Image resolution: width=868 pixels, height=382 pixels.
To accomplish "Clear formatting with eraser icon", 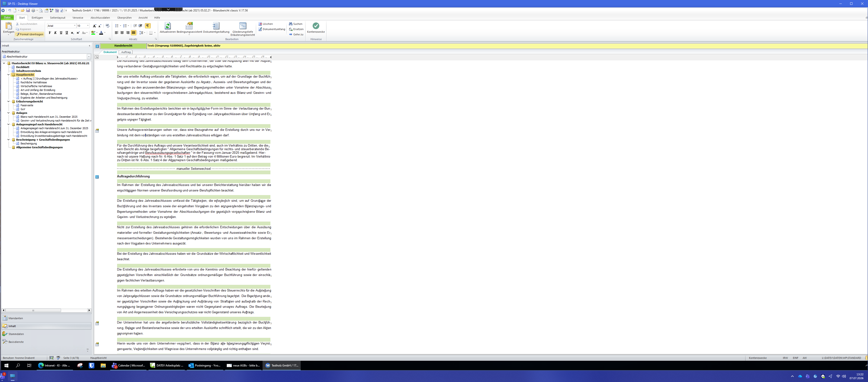I will point(108,26).
